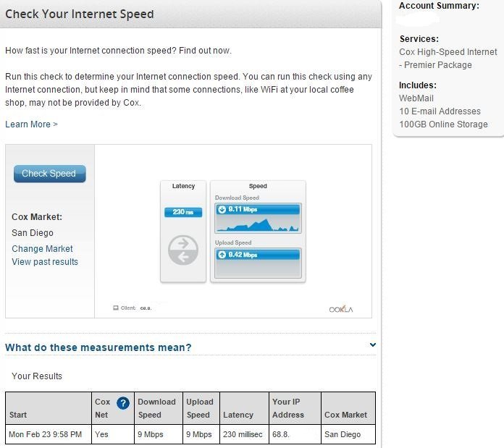
Task: Click the Latency column header in results table
Action: [238, 415]
